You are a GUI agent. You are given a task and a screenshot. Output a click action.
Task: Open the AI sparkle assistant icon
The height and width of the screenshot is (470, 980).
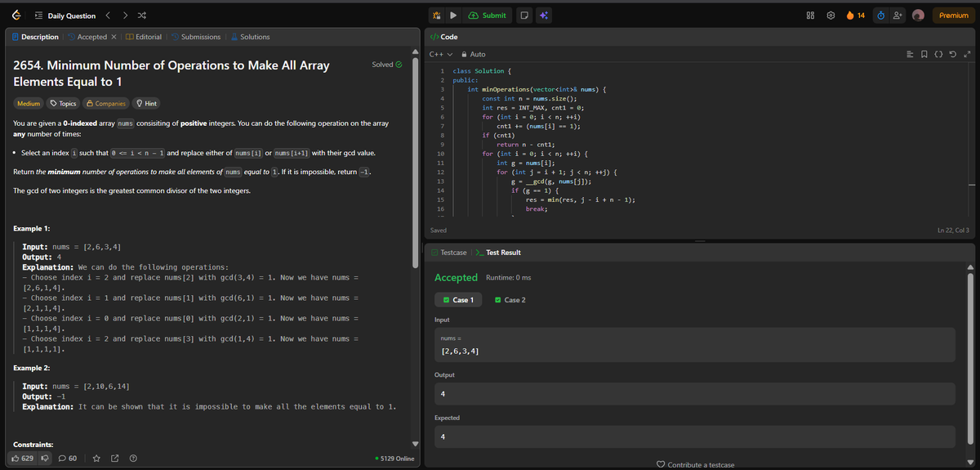543,16
